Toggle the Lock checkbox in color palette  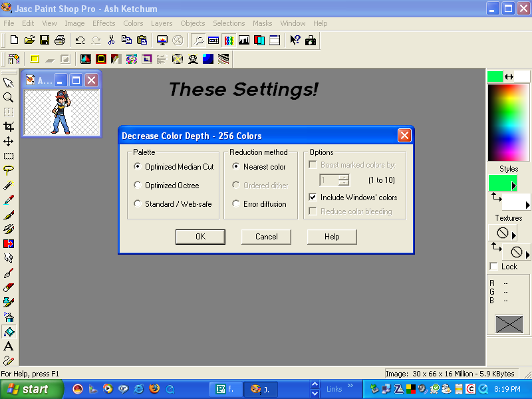click(493, 267)
